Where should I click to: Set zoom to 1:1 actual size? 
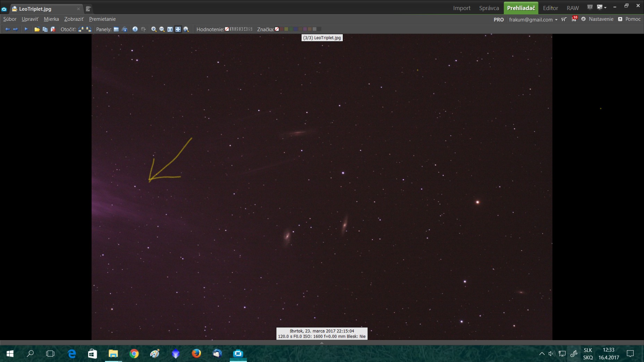170,29
